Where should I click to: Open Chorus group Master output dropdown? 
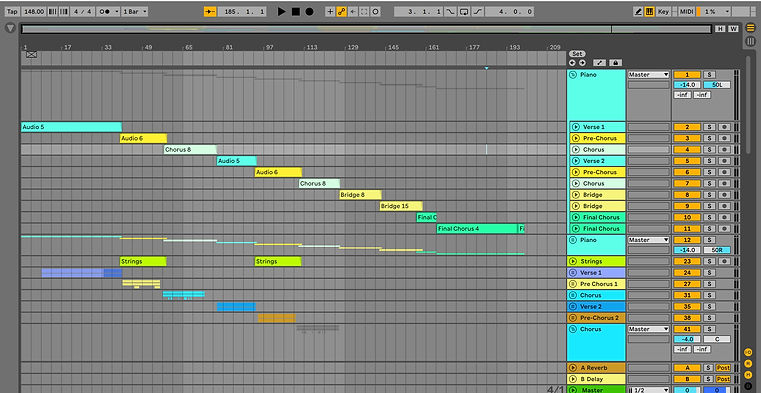coord(649,329)
